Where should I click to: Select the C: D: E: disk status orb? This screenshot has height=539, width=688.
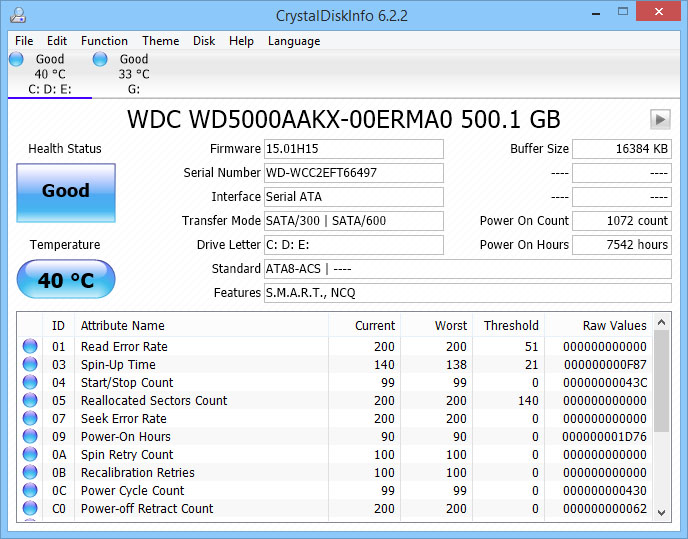click(16, 60)
